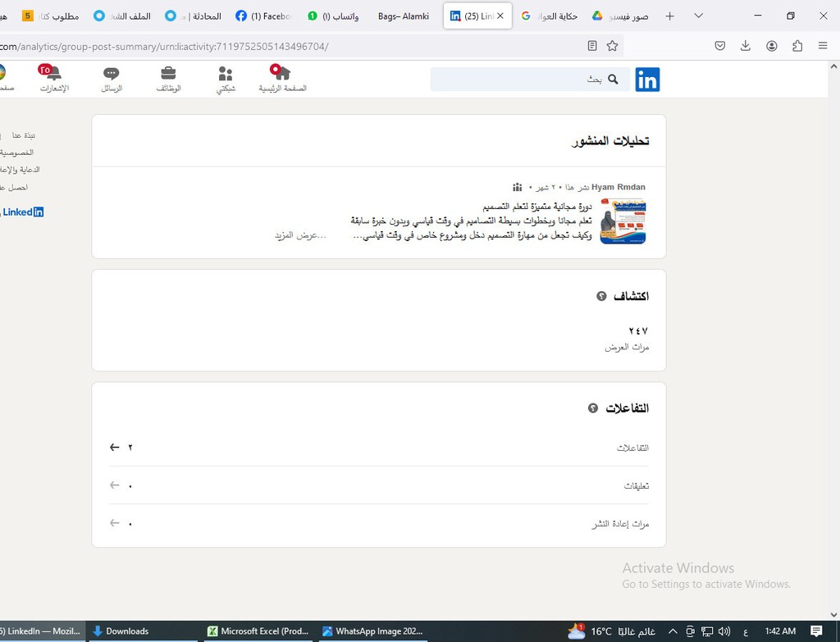Click the تحليلات المنشور heading
The height and width of the screenshot is (642, 840).
(610, 141)
